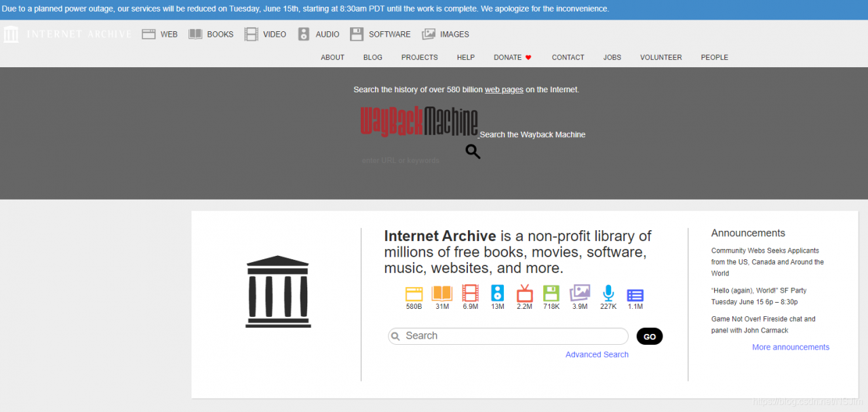Open 'Community Webs Seeks Applicants' announcement
This screenshot has width=868, height=412.
tap(768, 262)
